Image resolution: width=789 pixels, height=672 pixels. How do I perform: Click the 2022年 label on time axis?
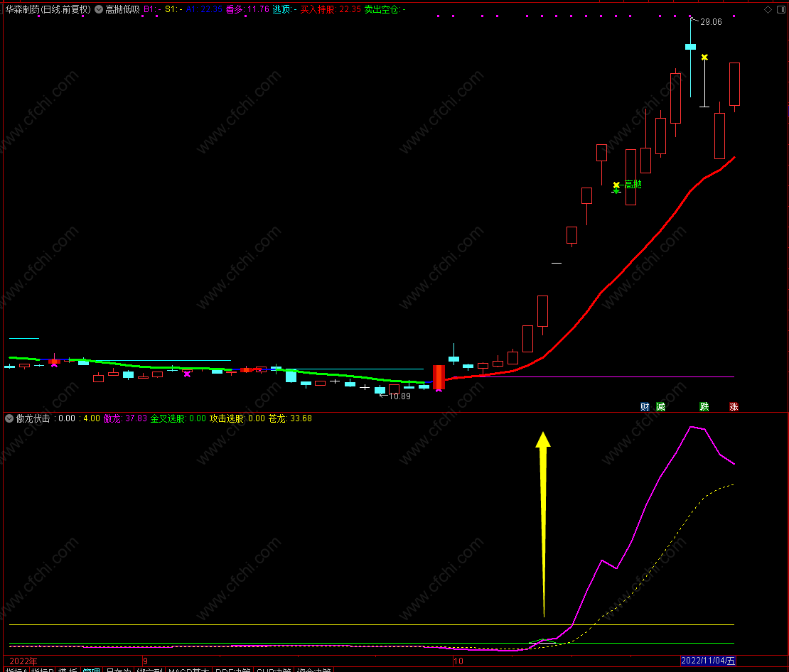coord(23,661)
